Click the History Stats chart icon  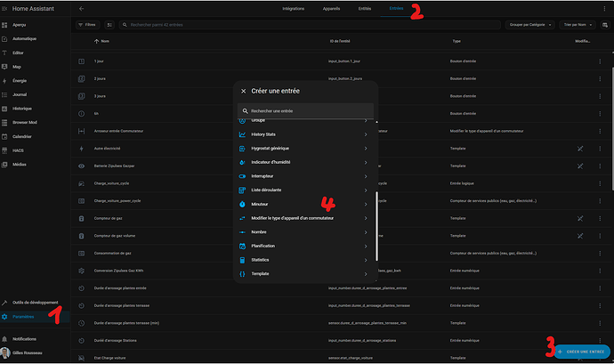pyautogui.click(x=242, y=134)
